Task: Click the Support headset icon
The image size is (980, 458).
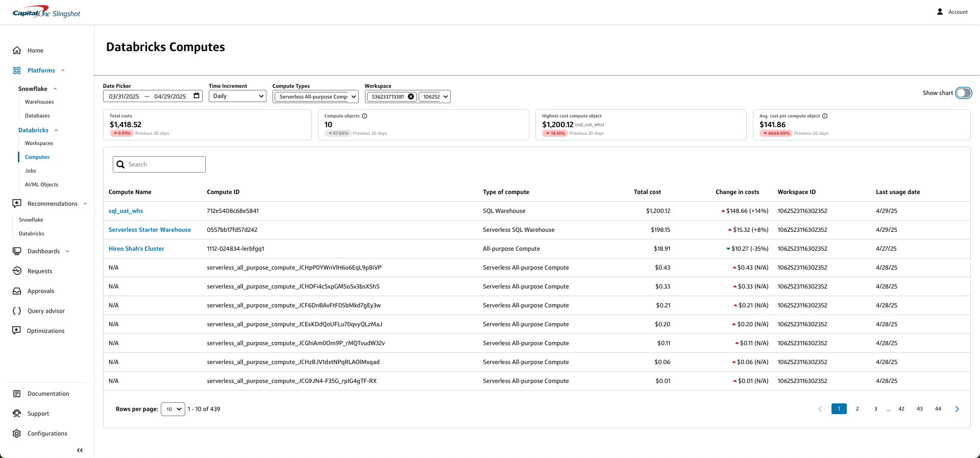Action: pos(17,414)
